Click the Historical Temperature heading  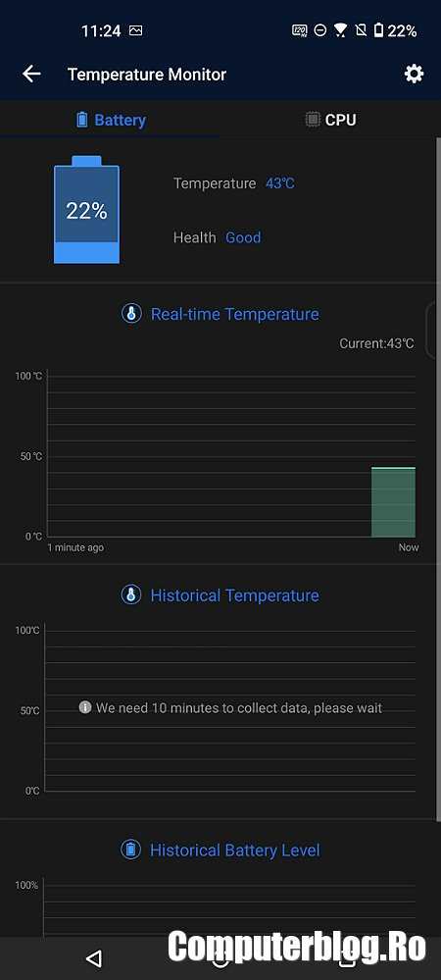point(235,595)
